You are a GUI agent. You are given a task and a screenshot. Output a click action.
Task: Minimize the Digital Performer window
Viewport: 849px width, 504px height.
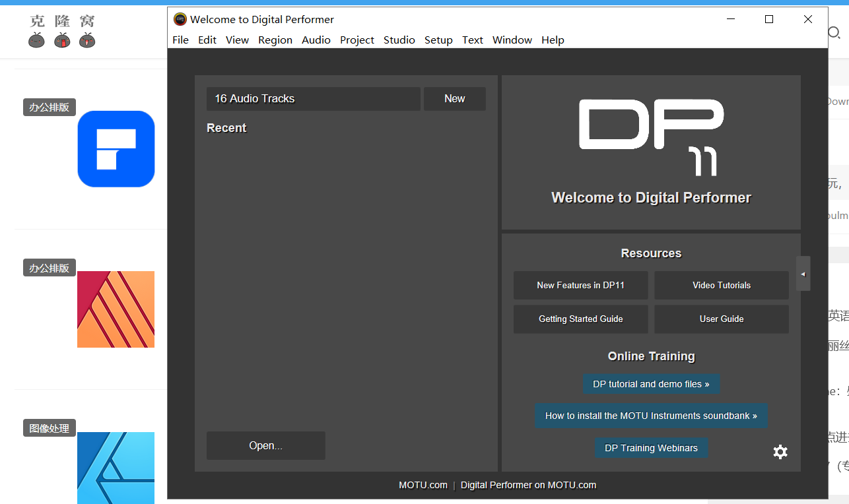pyautogui.click(x=730, y=19)
